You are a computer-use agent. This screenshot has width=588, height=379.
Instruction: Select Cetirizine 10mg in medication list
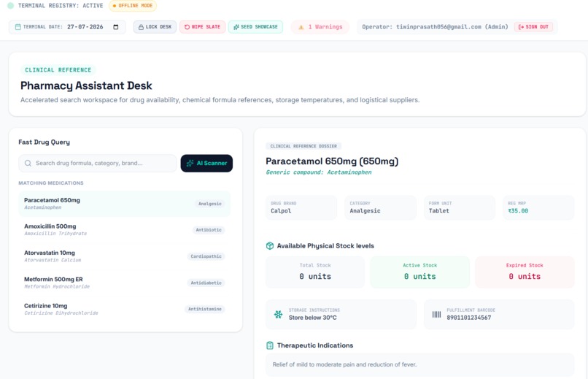[124, 309]
